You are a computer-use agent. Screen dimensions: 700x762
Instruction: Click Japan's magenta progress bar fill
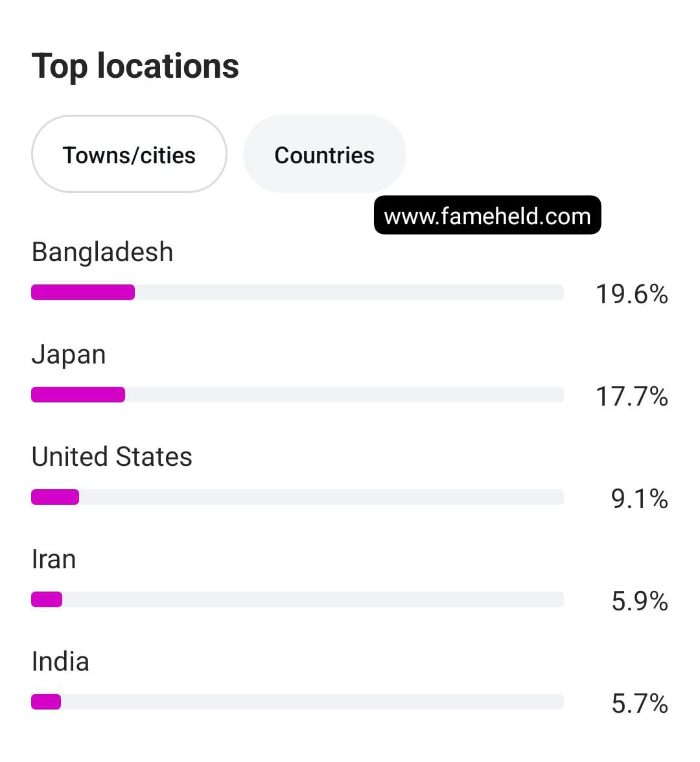pos(78,395)
